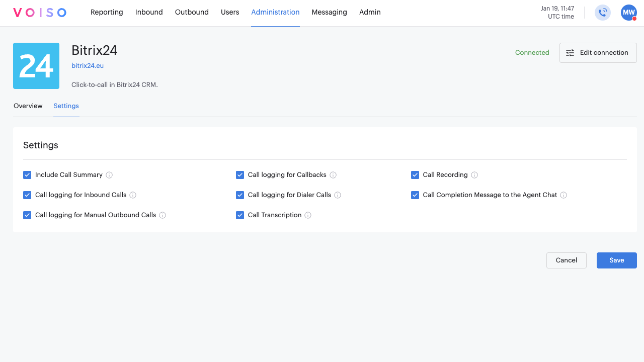Disable Call logging for Callbacks
Screen dimensions: 644x362
(x=240, y=174)
